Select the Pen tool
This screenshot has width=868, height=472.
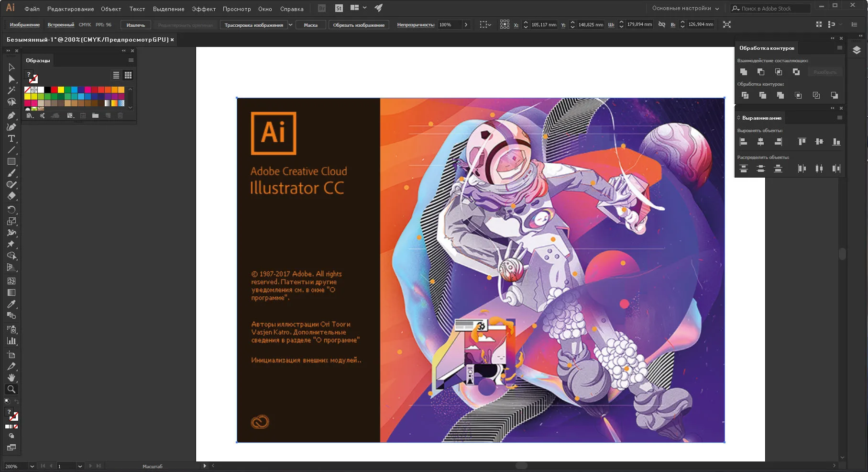point(11,115)
